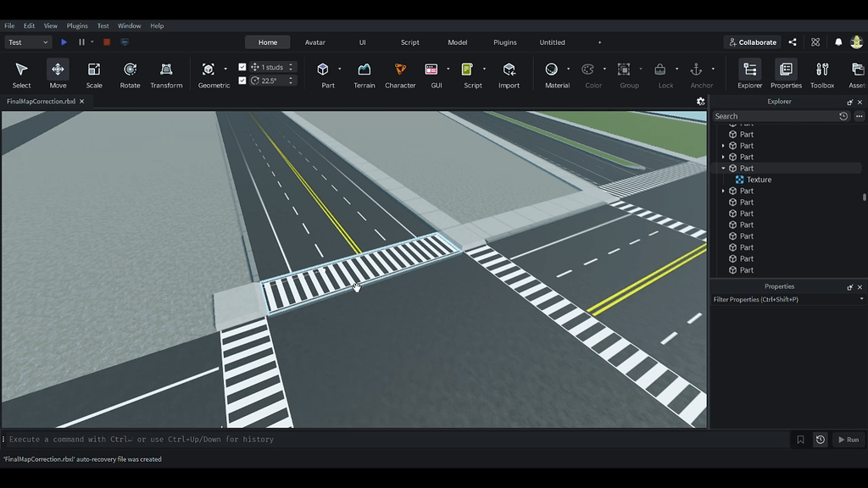Pick the Transform tool
Screen dimensions: 868x488
(x=166, y=75)
